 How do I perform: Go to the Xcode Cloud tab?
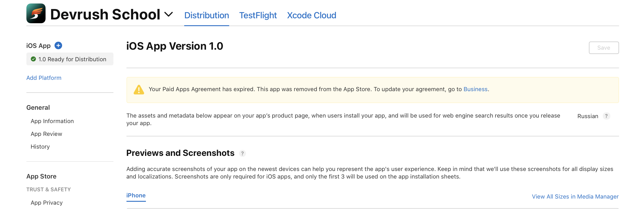(312, 15)
